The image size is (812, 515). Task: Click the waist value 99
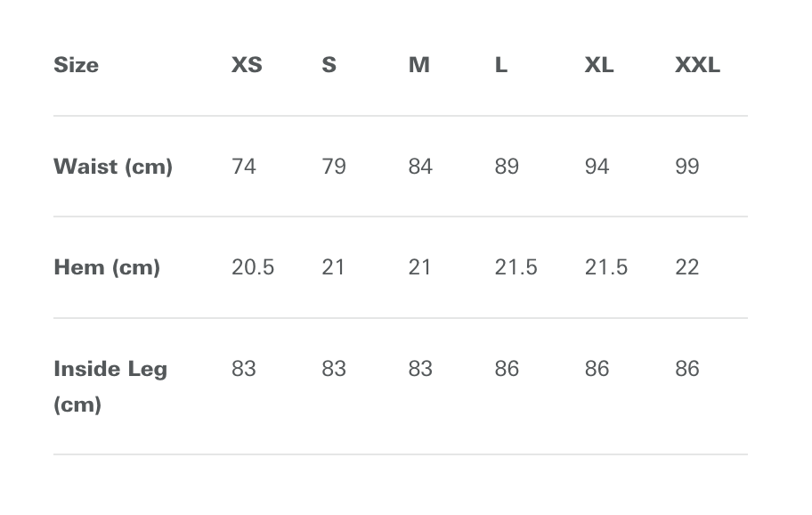coord(687,167)
